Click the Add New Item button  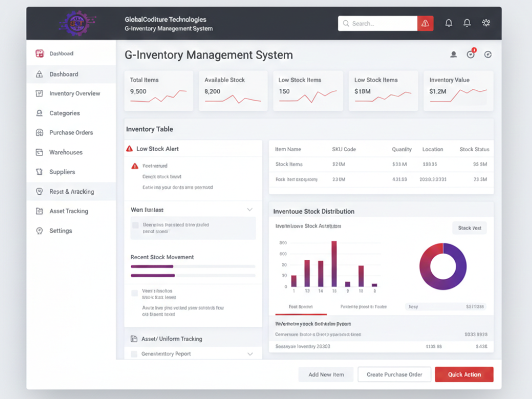coord(326,375)
